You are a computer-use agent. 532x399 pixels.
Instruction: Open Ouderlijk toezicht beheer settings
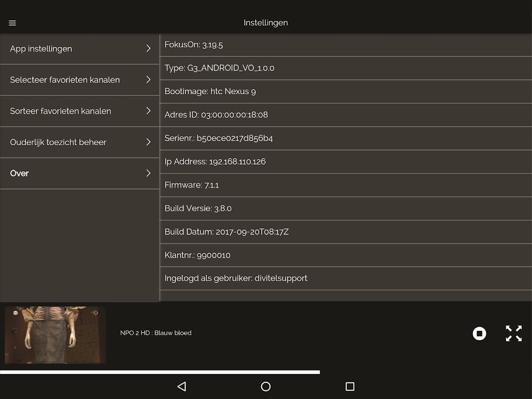coord(79,142)
